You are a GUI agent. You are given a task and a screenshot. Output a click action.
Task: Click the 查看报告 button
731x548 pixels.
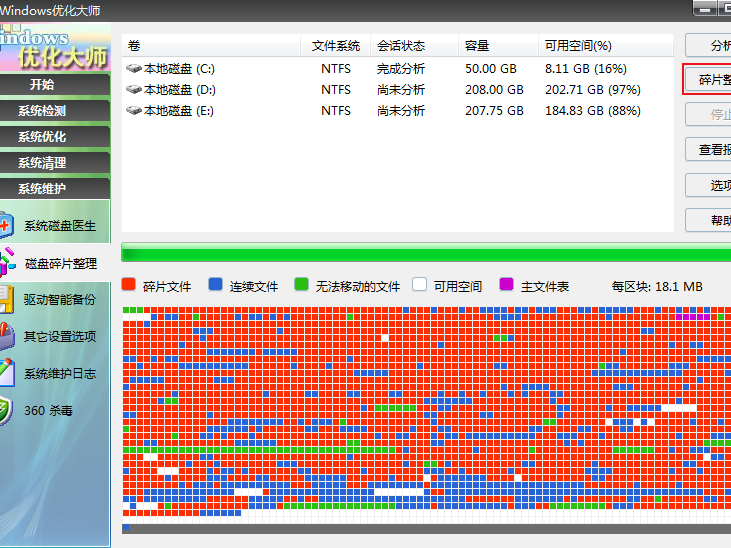pyautogui.click(x=708, y=149)
